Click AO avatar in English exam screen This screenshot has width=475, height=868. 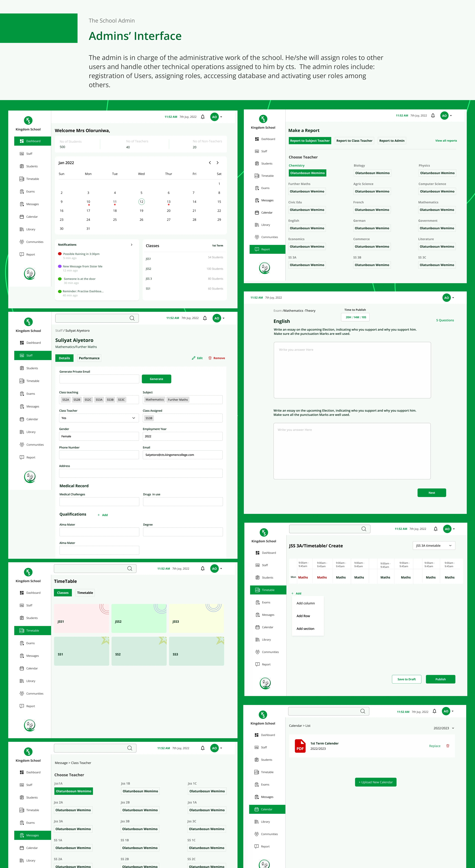coord(446,298)
